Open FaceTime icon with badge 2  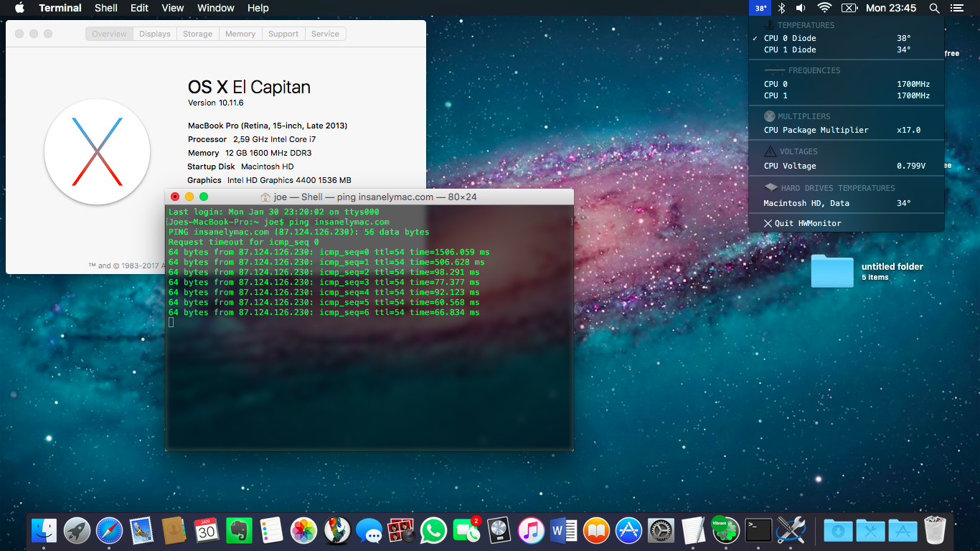pyautogui.click(x=466, y=531)
